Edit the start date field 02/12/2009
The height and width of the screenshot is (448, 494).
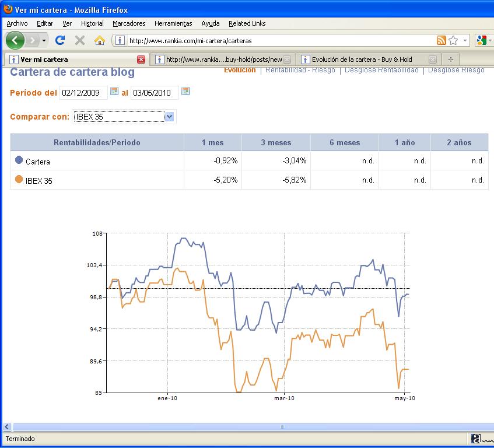tap(83, 93)
